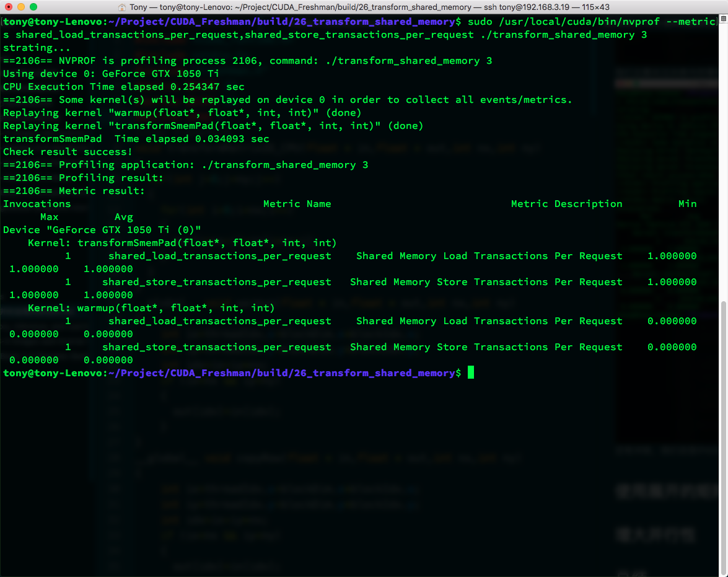
Task: Close the terminal window with red button
Action: pyautogui.click(x=8, y=7)
